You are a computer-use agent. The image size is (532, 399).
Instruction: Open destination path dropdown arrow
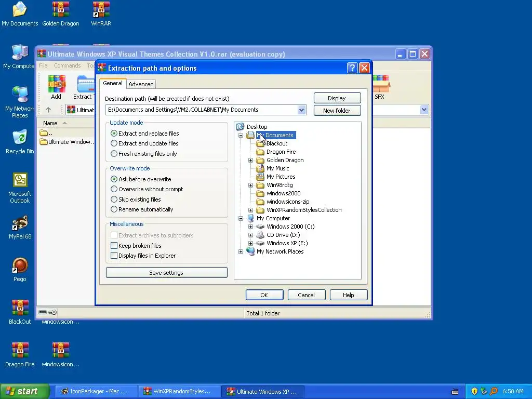[x=302, y=110]
